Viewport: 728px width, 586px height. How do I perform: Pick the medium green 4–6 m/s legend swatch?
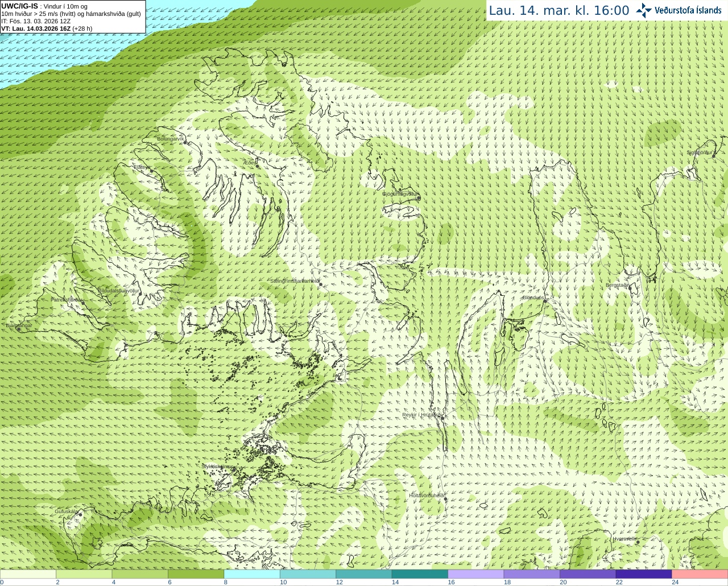click(x=140, y=574)
